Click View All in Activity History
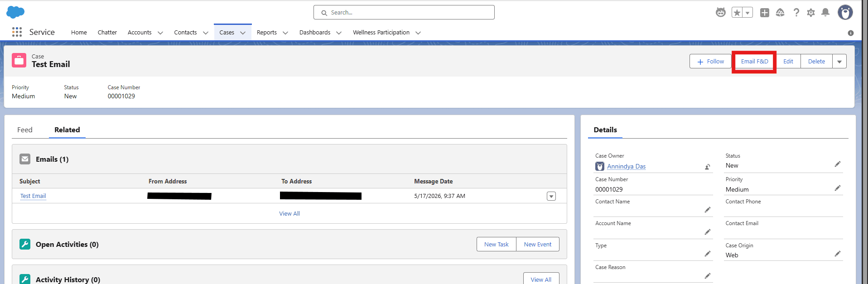 541,279
